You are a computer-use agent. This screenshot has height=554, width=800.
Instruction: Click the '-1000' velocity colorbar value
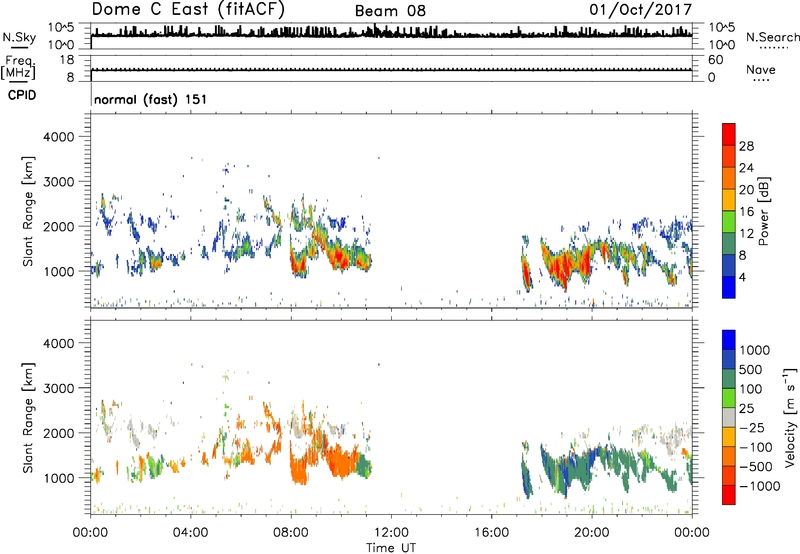[x=760, y=486]
